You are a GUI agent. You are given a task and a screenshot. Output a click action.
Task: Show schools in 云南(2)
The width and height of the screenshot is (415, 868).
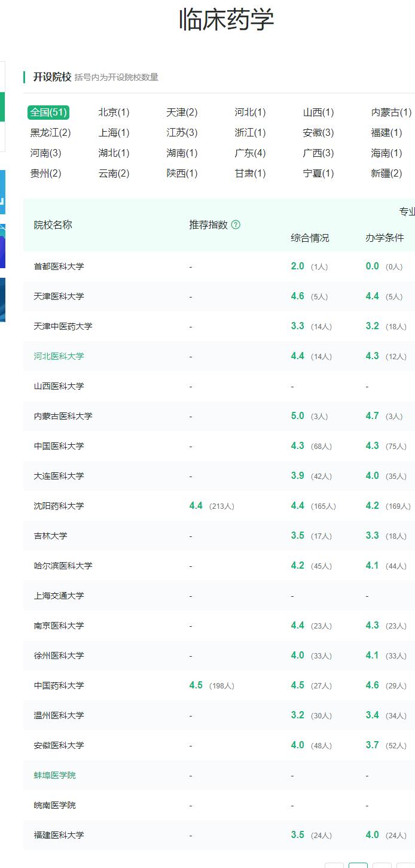coord(114,174)
